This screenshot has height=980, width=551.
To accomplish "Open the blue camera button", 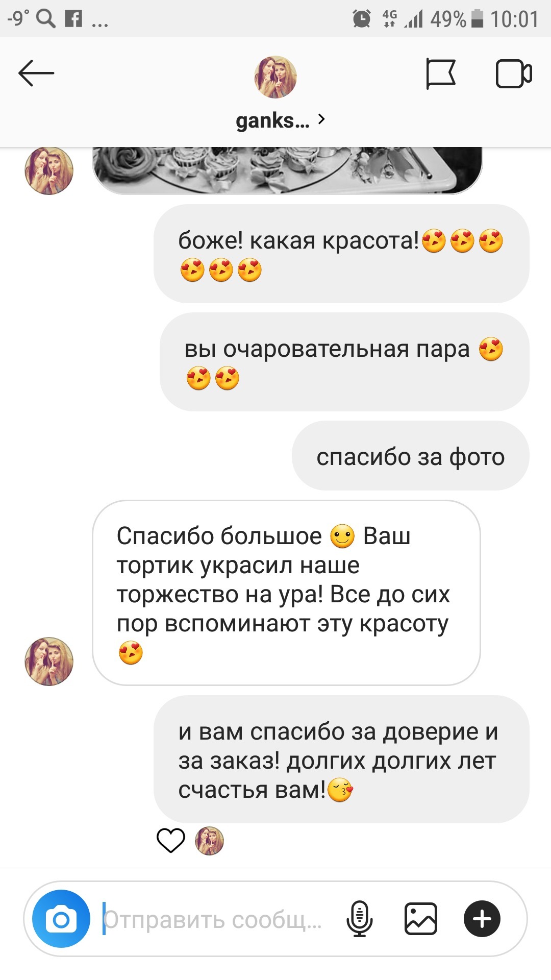I will [61, 919].
